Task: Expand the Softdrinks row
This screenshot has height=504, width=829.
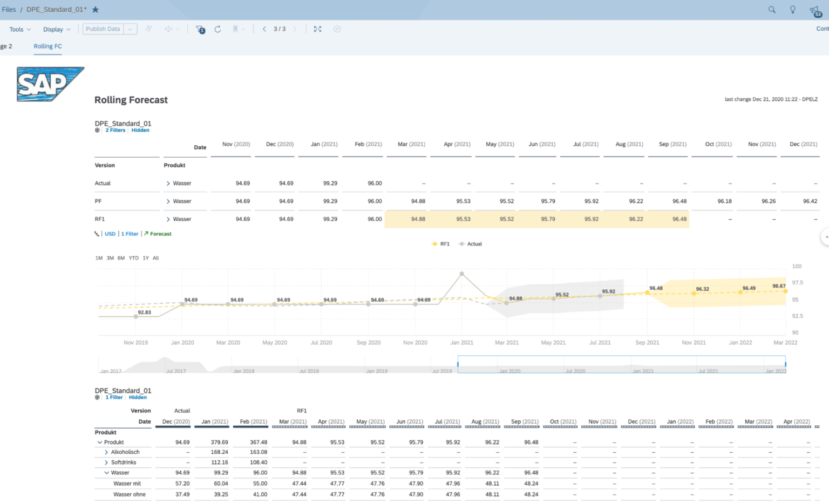Action: (x=107, y=462)
